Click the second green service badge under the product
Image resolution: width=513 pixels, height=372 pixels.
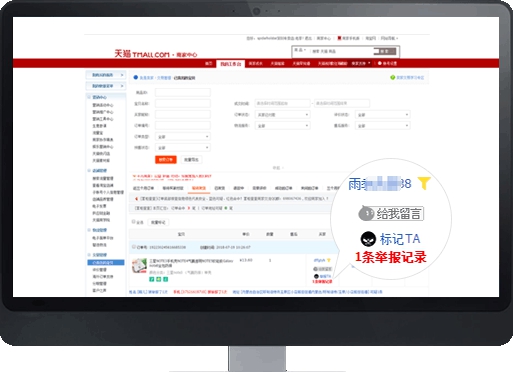[158, 279]
